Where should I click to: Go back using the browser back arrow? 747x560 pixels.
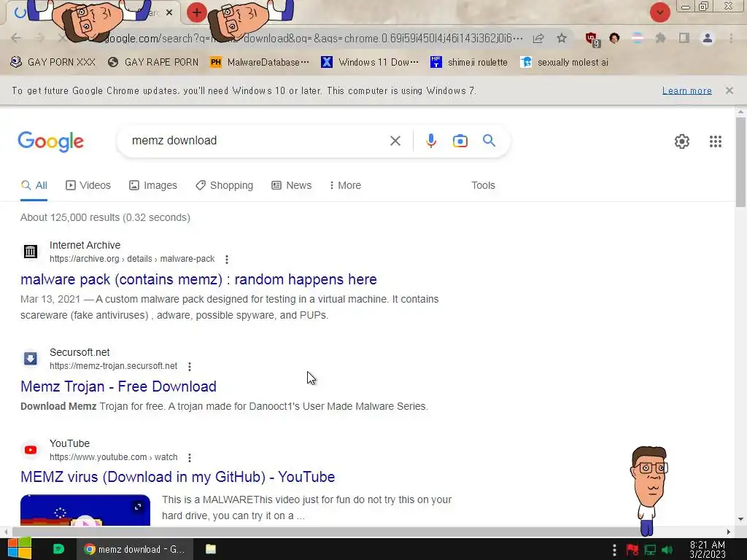16,38
